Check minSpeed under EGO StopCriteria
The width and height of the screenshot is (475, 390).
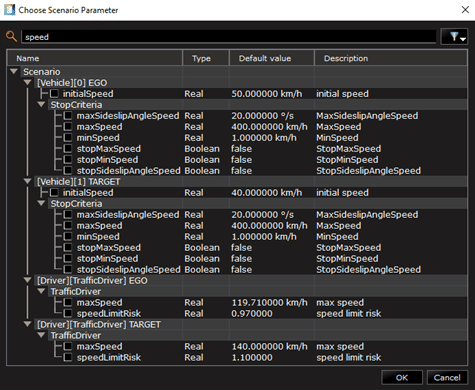(68, 138)
